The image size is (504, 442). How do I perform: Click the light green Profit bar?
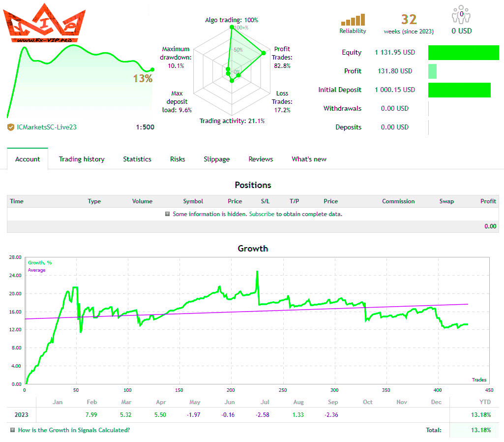pyautogui.click(x=432, y=71)
